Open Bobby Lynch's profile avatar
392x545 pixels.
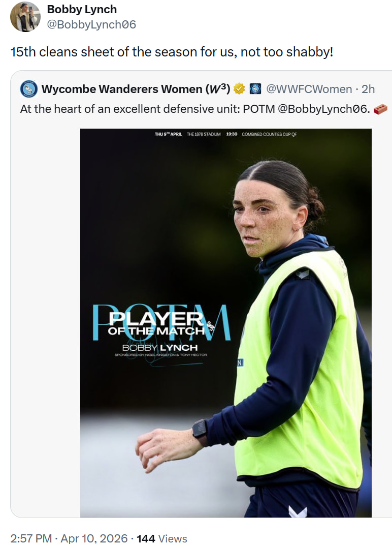click(25, 17)
